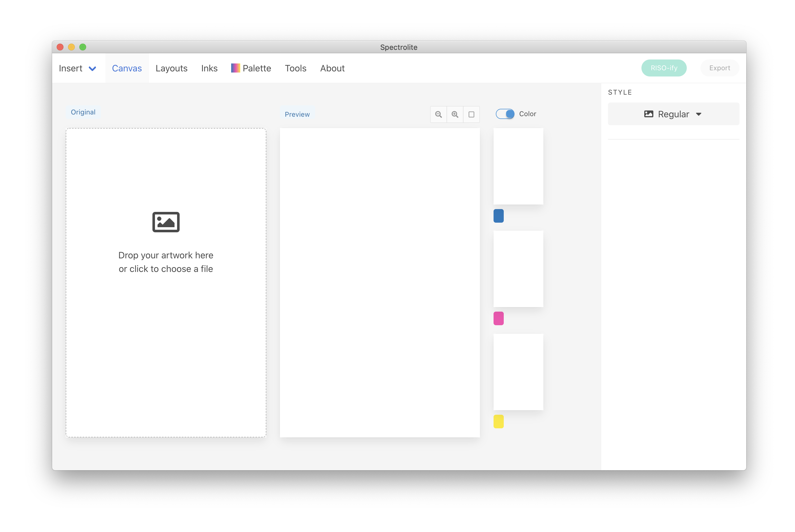Click the Export button

719,68
